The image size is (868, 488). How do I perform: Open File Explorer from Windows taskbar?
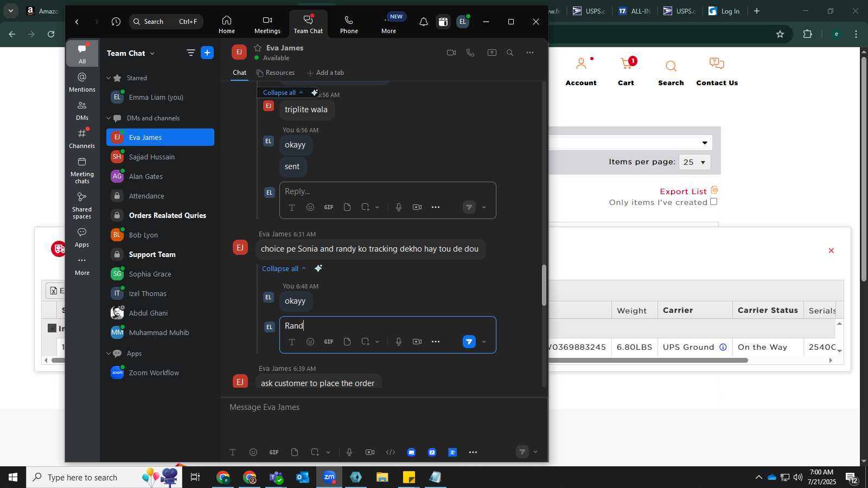pos(382,477)
